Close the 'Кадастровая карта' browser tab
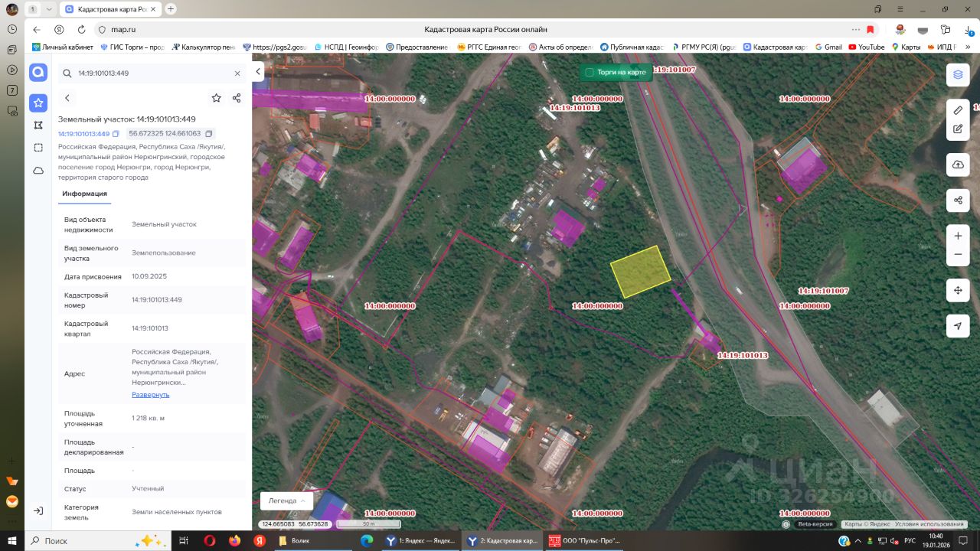 pyautogui.click(x=153, y=8)
